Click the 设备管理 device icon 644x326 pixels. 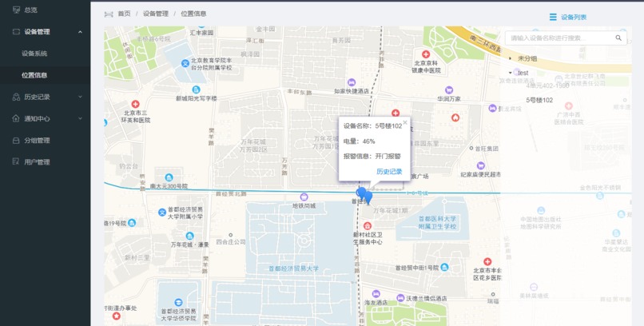tap(16, 32)
